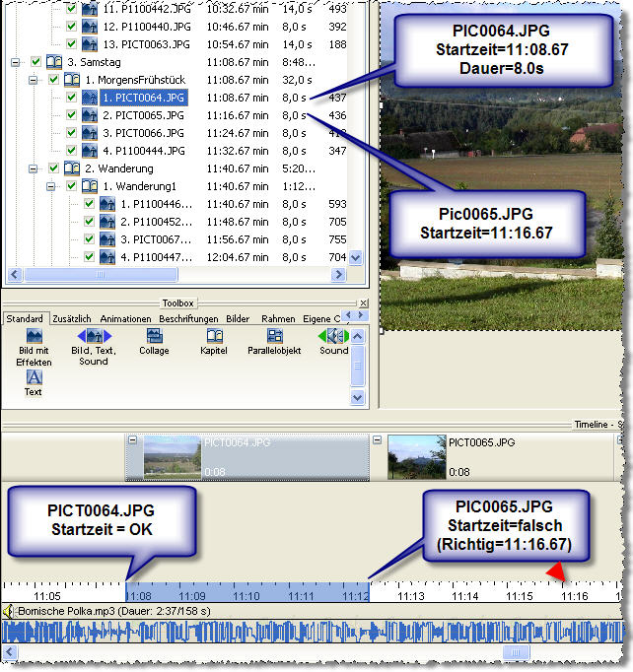Toggle the P1100444.JPG checkbox
Viewport: 633px width, 672px height.
point(71,151)
